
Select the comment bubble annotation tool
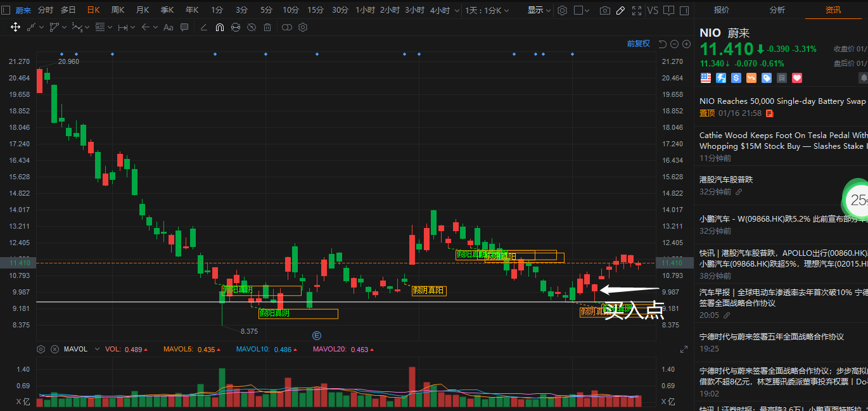pyautogui.click(x=184, y=27)
